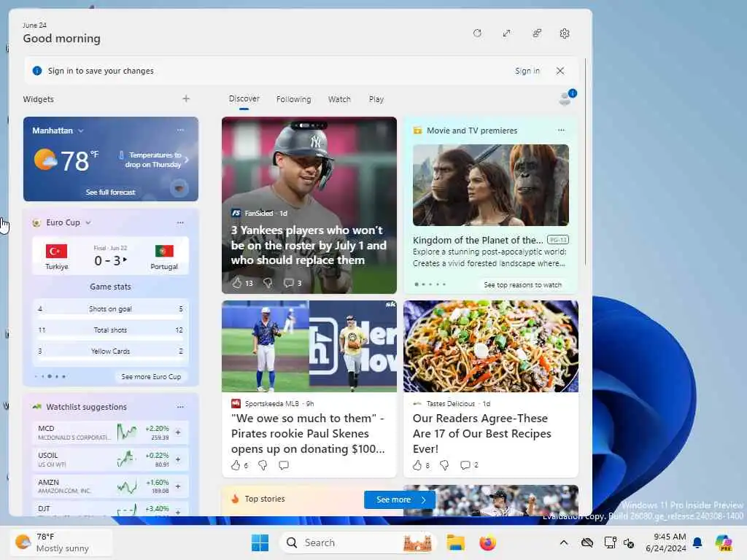Dismiss the sign-in banner

point(560,71)
